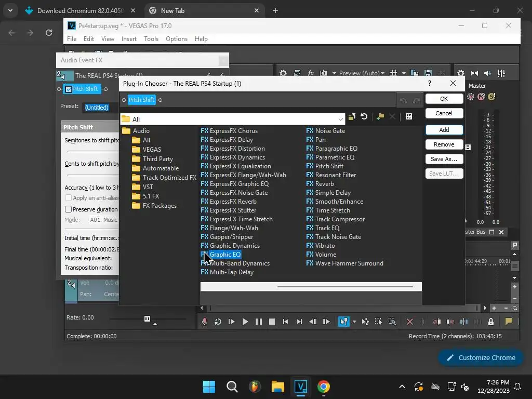532x399 pixels.
Task: Open the Normal Edit tool dropdown arrow
Action: [x=354, y=321]
